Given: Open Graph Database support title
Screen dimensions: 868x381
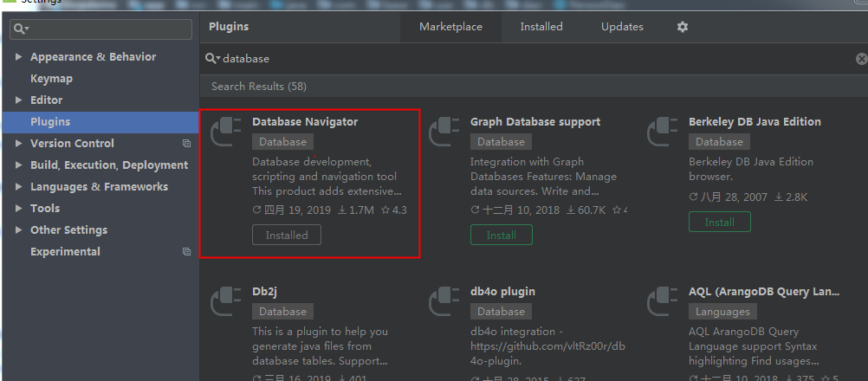Looking at the screenshot, I should (535, 121).
